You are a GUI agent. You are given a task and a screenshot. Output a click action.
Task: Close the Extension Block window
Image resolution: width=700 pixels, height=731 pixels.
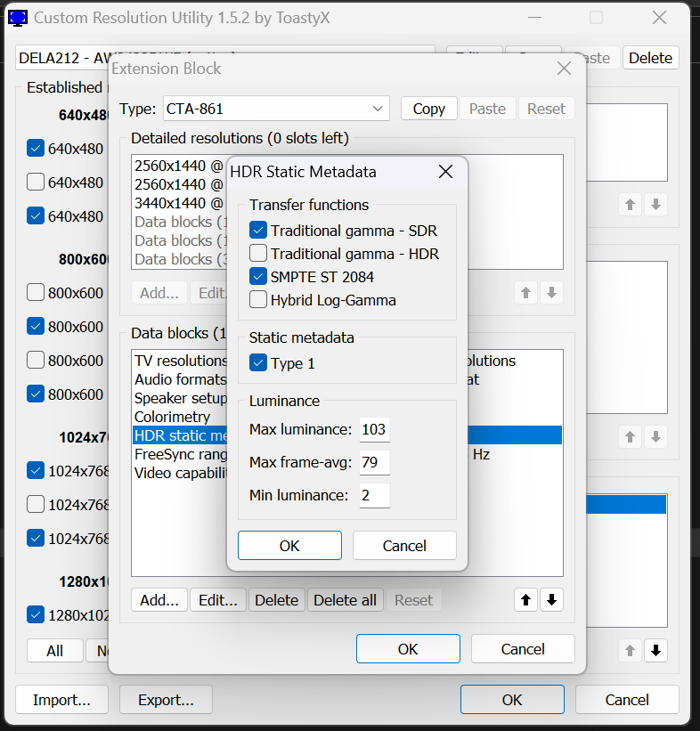pyautogui.click(x=564, y=69)
